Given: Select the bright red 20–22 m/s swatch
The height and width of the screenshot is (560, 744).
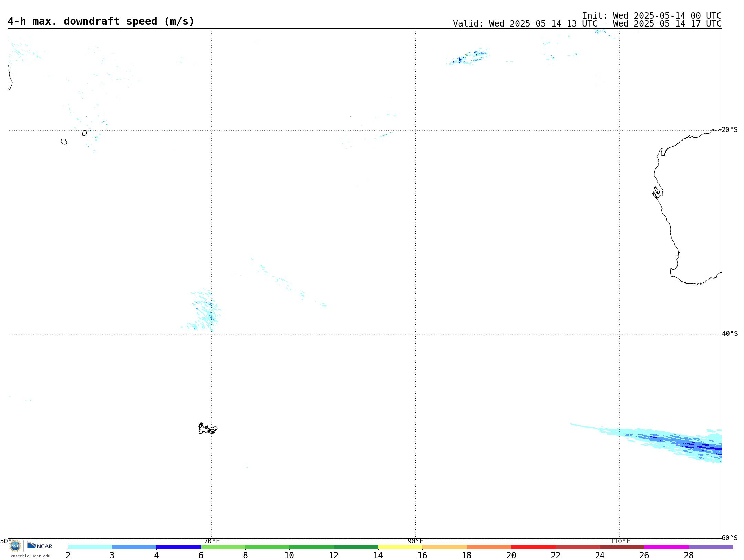Looking at the screenshot, I should [533, 547].
